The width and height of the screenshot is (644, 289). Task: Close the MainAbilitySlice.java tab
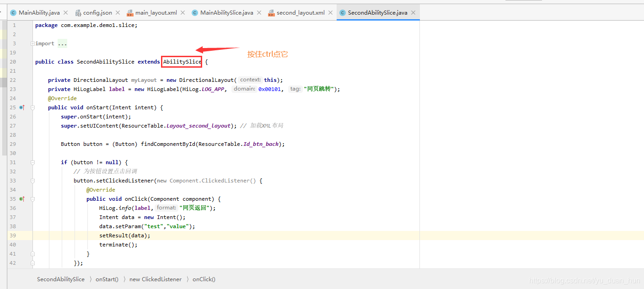point(259,13)
